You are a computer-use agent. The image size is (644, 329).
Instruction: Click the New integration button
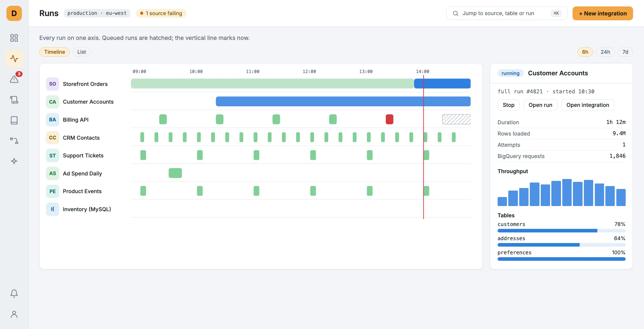coord(603,14)
